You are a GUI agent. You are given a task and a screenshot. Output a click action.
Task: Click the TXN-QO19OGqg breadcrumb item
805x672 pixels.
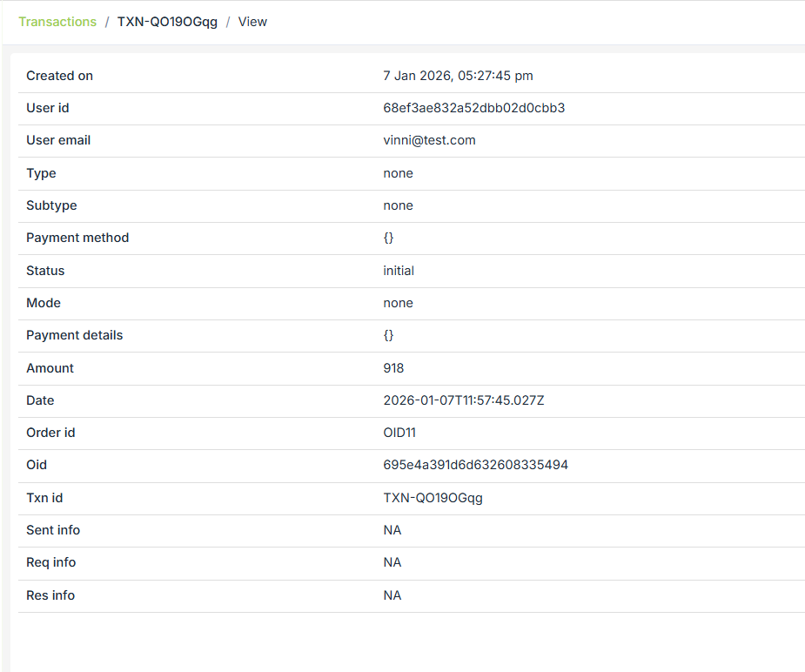pyautogui.click(x=167, y=22)
